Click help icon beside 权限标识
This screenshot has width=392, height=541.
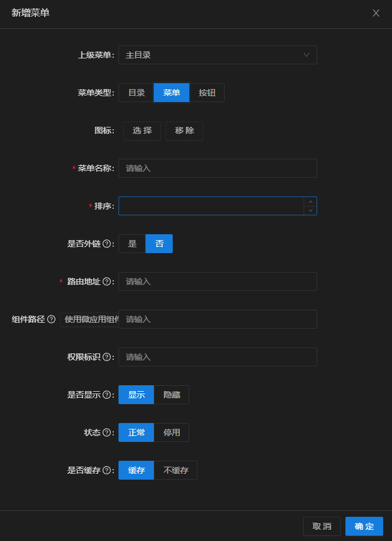[x=107, y=357]
